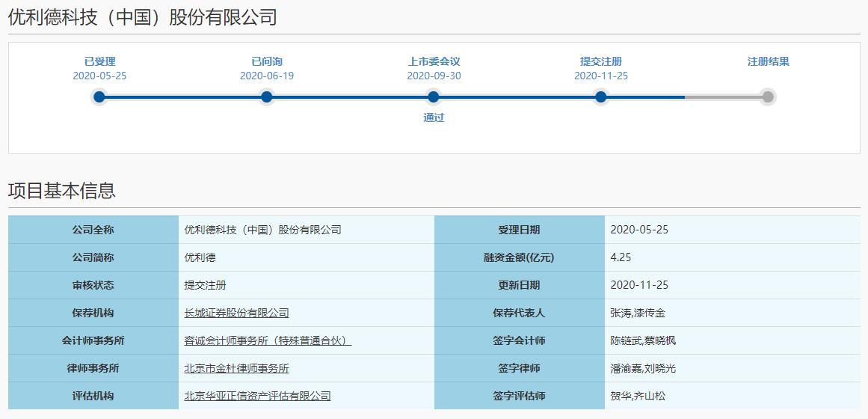Click the 2020-09-30 date under 上市委会议
The width and height of the screenshot is (868, 419).
click(x=434, y=76)
